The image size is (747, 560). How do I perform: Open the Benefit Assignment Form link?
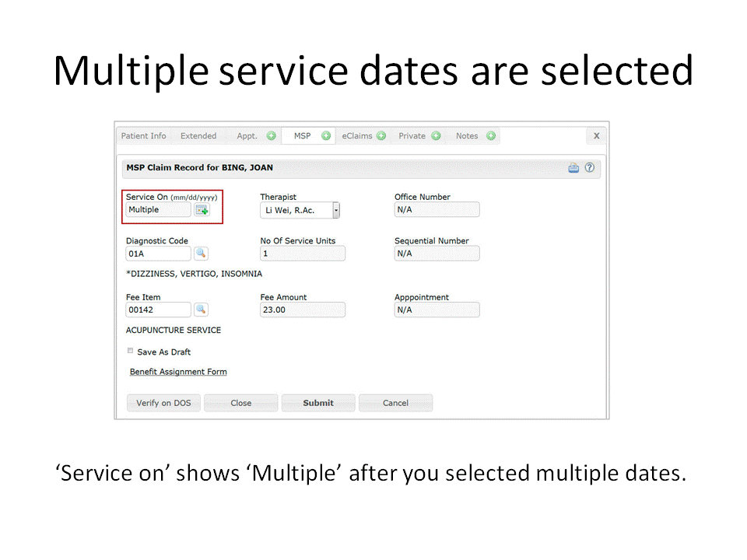pyautogui.click(x=178, y=372)
